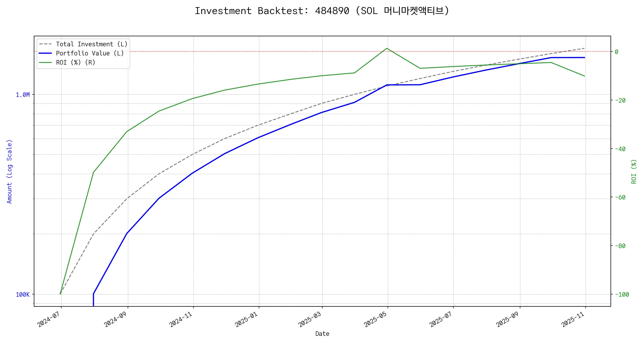
Task: Click the -40 right axis tick label
Action: tap(620, 149)
